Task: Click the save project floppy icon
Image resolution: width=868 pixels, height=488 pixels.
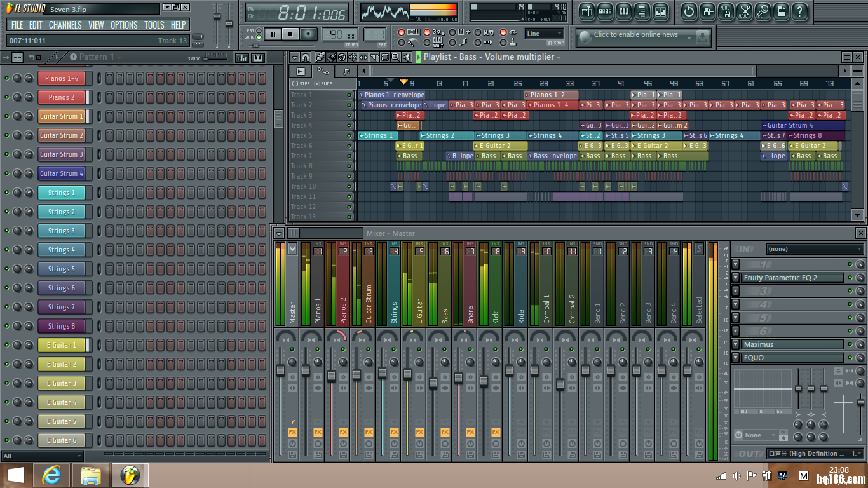Action: (707, 11)
